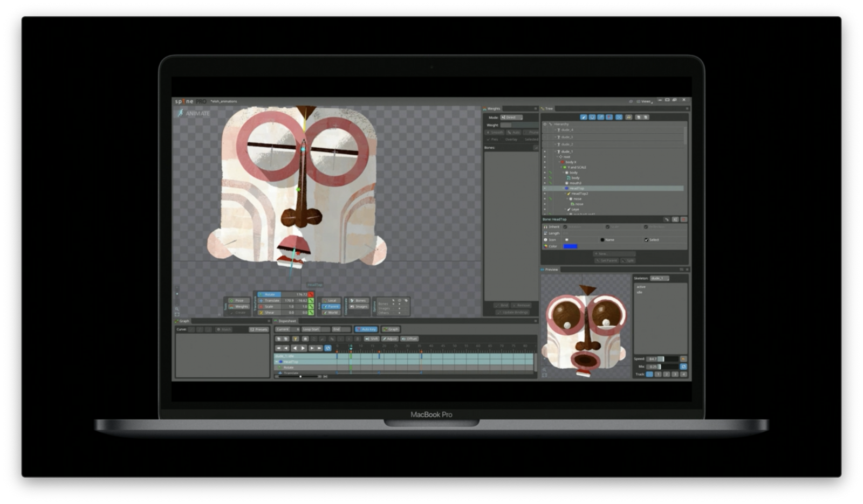Click the Auto Key toggle

coord(366,329)
